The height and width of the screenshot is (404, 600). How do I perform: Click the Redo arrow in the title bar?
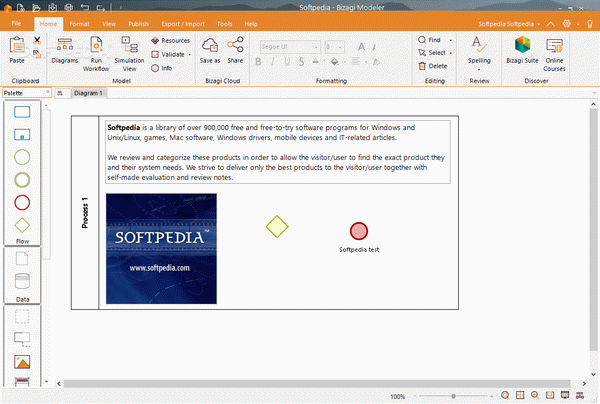pyautogui.click(x=101, y=7)
